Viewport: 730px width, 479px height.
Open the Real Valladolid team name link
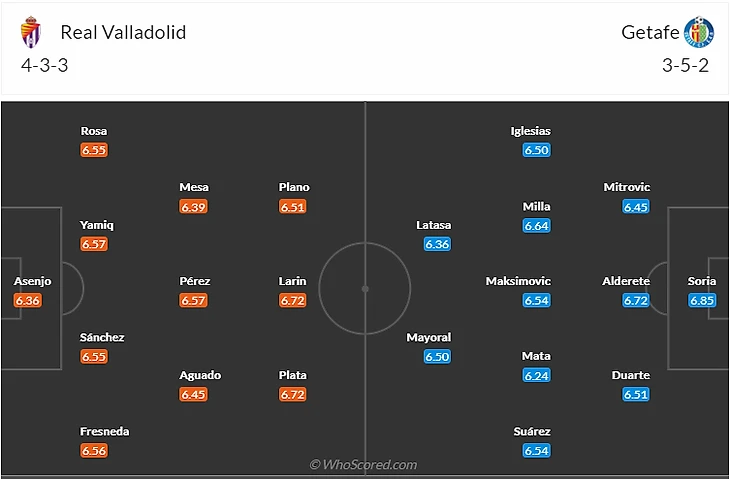tap(123, 32)
